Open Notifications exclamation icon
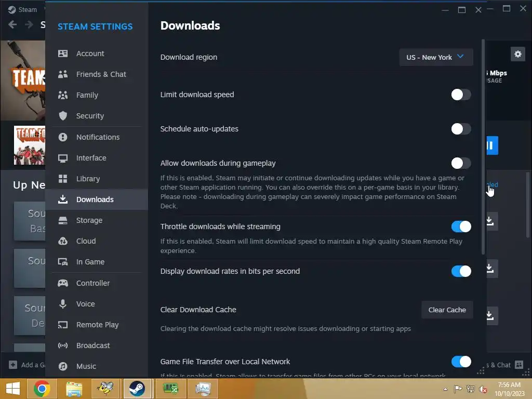Image resolution: width=532 pixels, height=399 pixels. coord(63,137)
